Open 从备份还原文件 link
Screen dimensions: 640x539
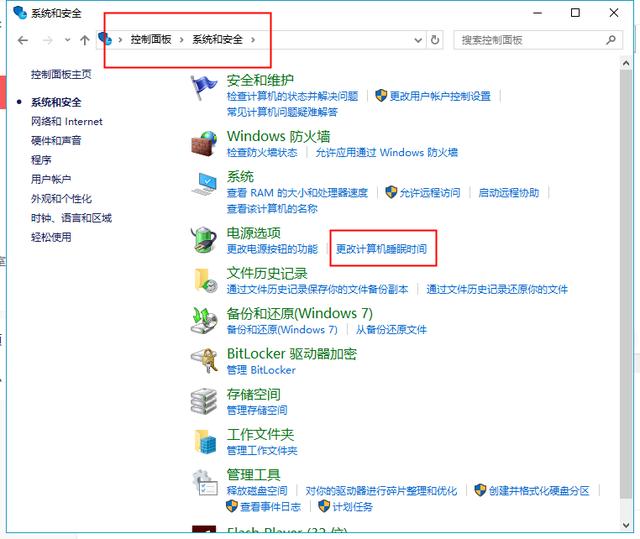(391, 330)
